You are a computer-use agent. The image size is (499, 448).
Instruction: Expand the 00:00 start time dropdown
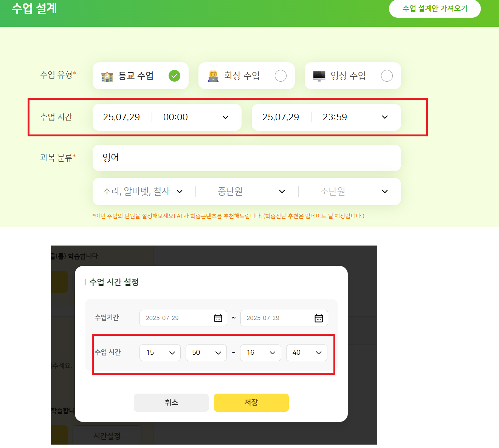point(226,117)
